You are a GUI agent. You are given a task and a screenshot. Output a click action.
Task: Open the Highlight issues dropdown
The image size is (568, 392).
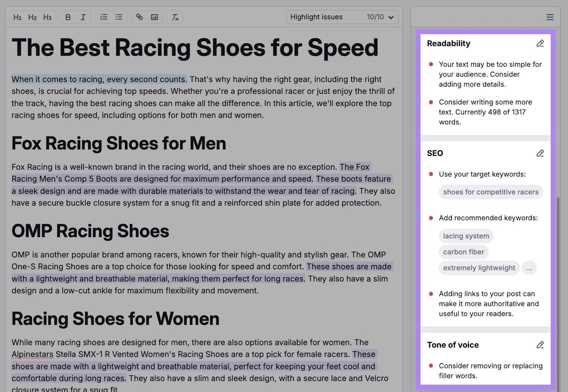point(342,17)
